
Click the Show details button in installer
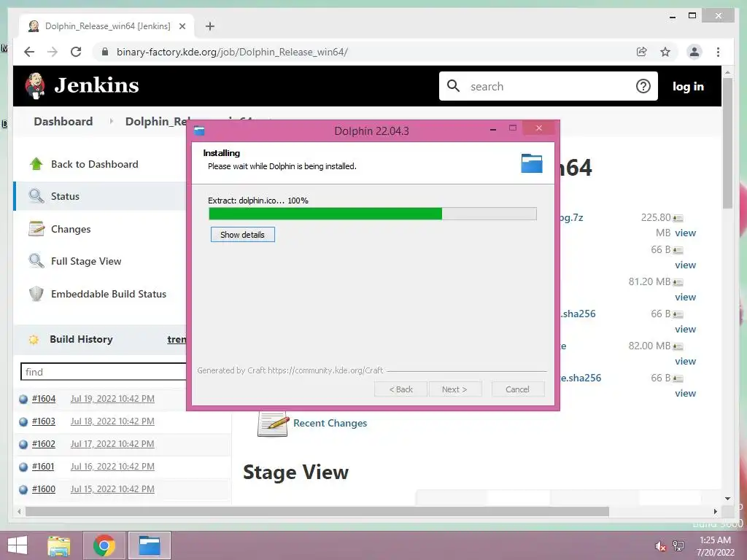(242, 235)
